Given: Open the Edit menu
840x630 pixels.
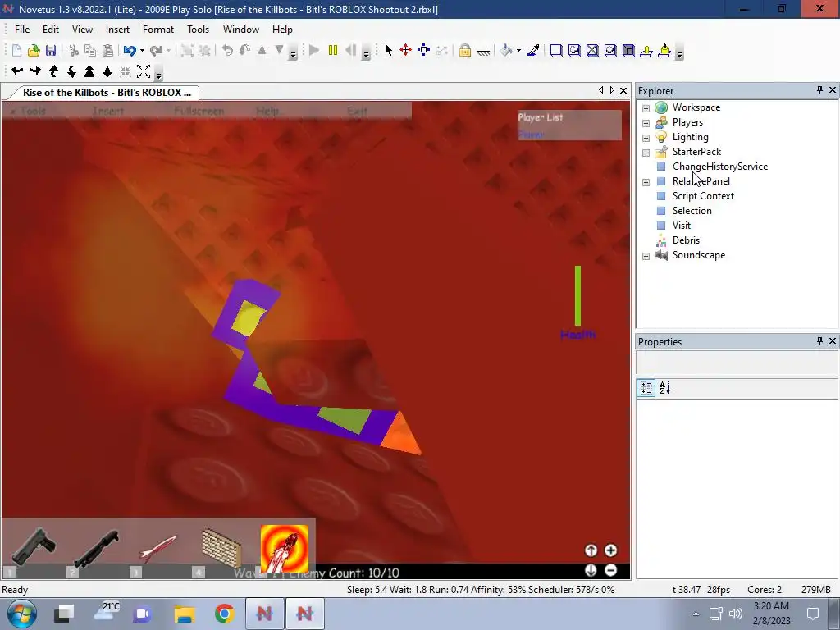Looking at the screenshot, I should [51, 29].
